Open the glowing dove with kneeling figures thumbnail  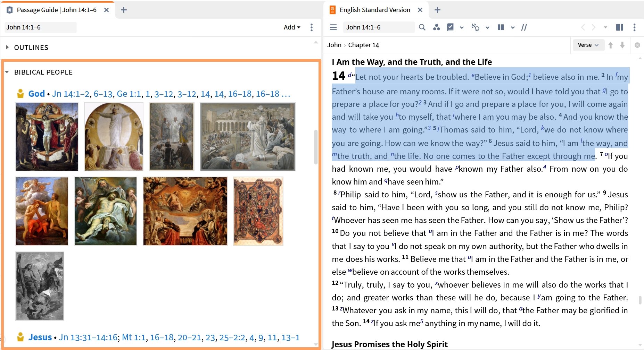[185, 211]
